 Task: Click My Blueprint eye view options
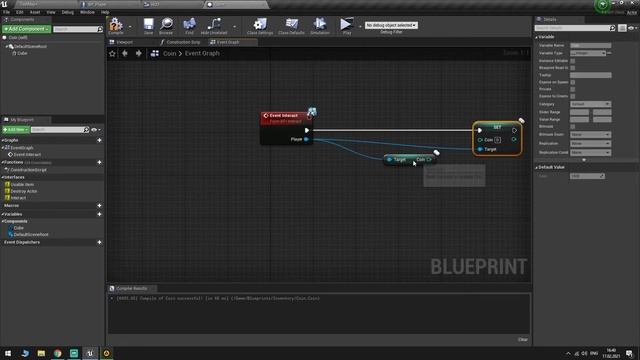click(96, 130)
